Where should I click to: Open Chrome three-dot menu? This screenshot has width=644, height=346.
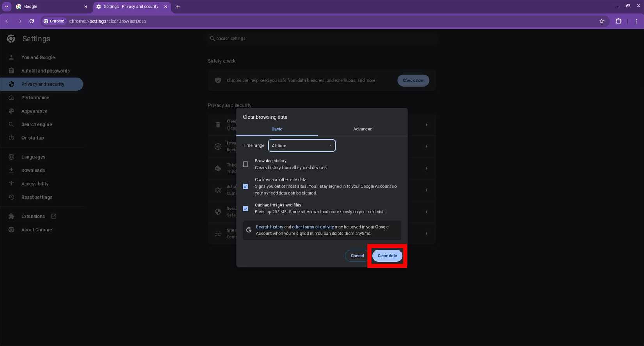click(x=636, y=21)
